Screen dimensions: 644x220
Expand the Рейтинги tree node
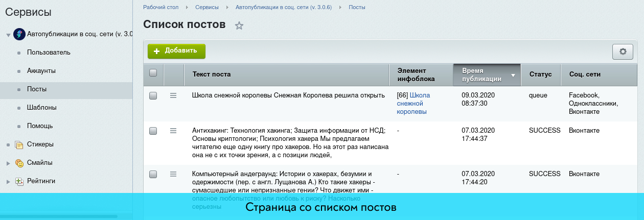click(8, 182)
